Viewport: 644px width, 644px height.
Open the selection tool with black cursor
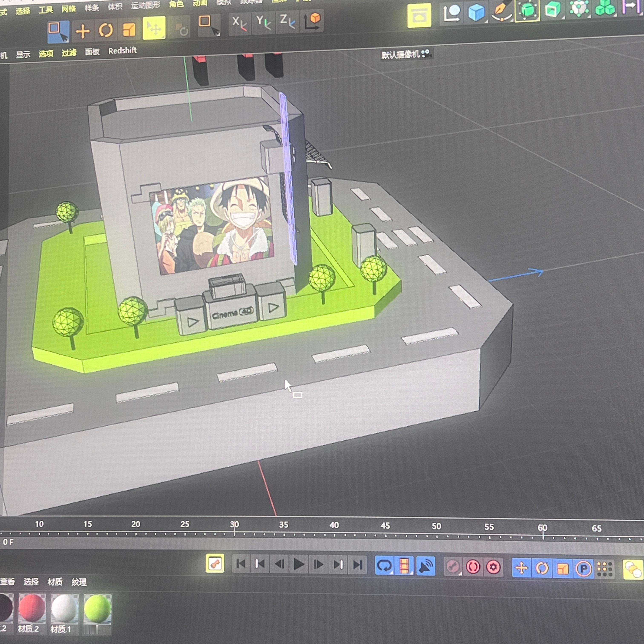209,25
